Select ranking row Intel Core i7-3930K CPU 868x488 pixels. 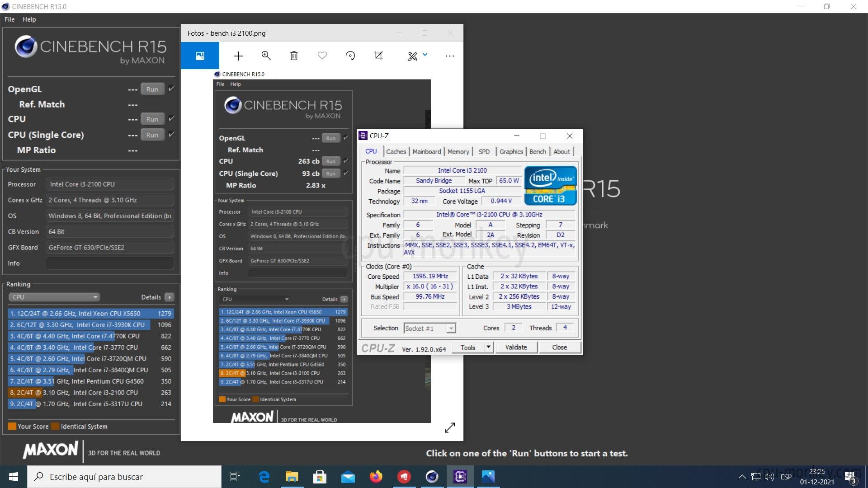pyautogui.click(x=91, y=324)
